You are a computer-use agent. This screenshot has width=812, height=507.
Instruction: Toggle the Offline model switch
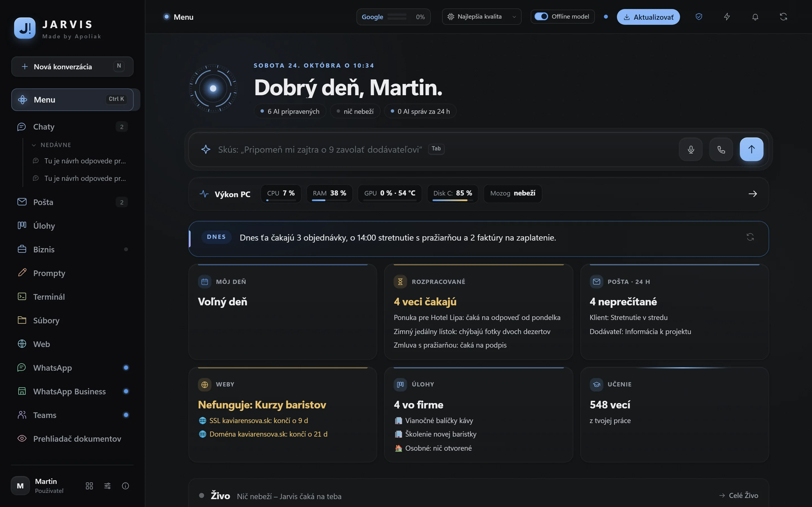[x=541, y=16]
